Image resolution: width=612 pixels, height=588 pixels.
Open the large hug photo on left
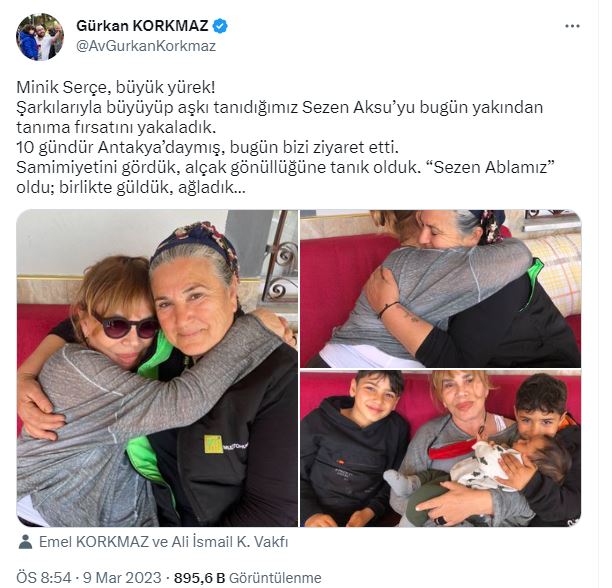point(157,368)
